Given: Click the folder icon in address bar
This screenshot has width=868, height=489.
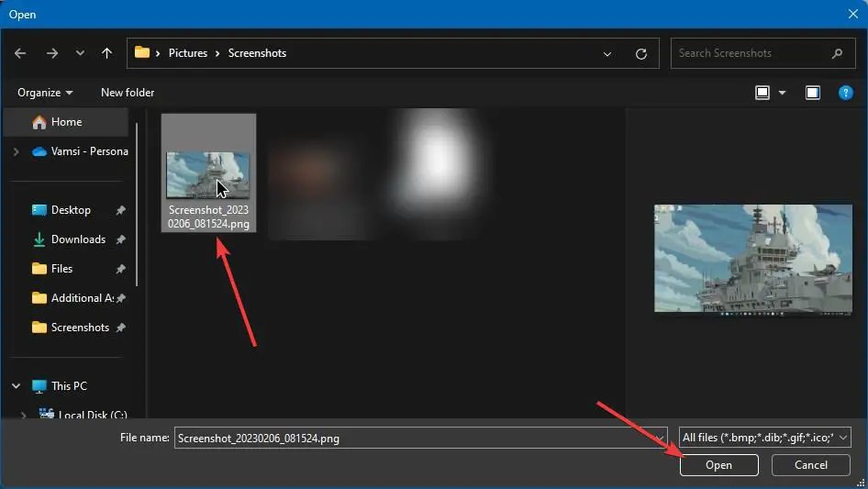Looking at the screenshot, I should [x=142, y=52].
